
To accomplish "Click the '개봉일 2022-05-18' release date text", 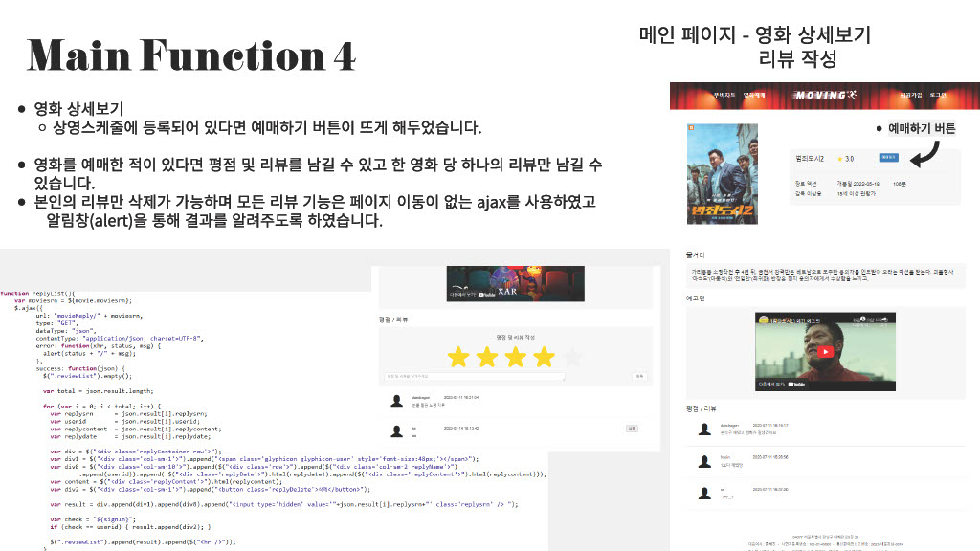I will (858, 184).
